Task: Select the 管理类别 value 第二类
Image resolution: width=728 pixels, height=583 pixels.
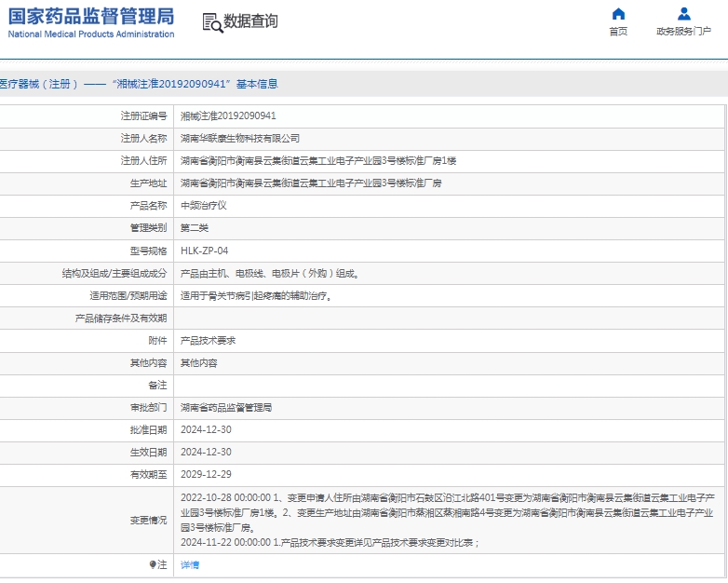Action: click(194, 227)
